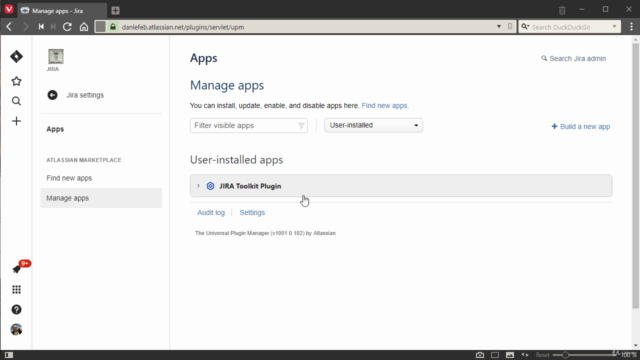Go to browser home page
640x360 pixels.
84,27
